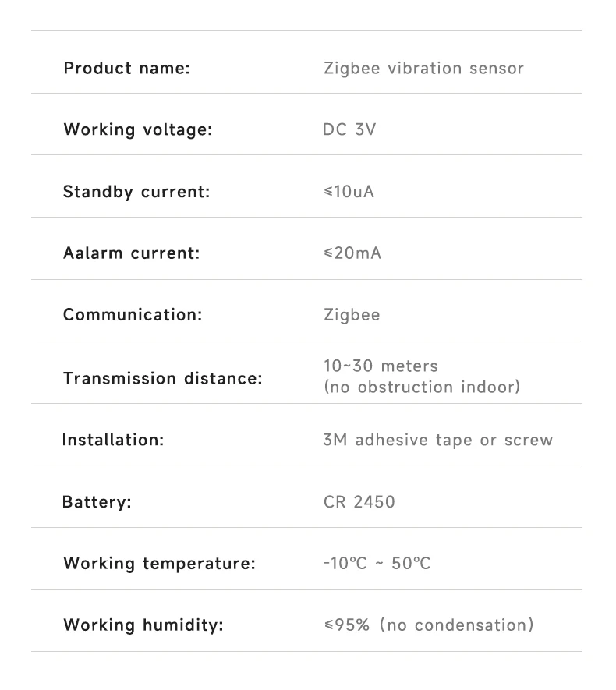Select the "Zigbee vibration sensor" value text
The height and width of the screenshot is (690, 616).
tap(423, 69)
